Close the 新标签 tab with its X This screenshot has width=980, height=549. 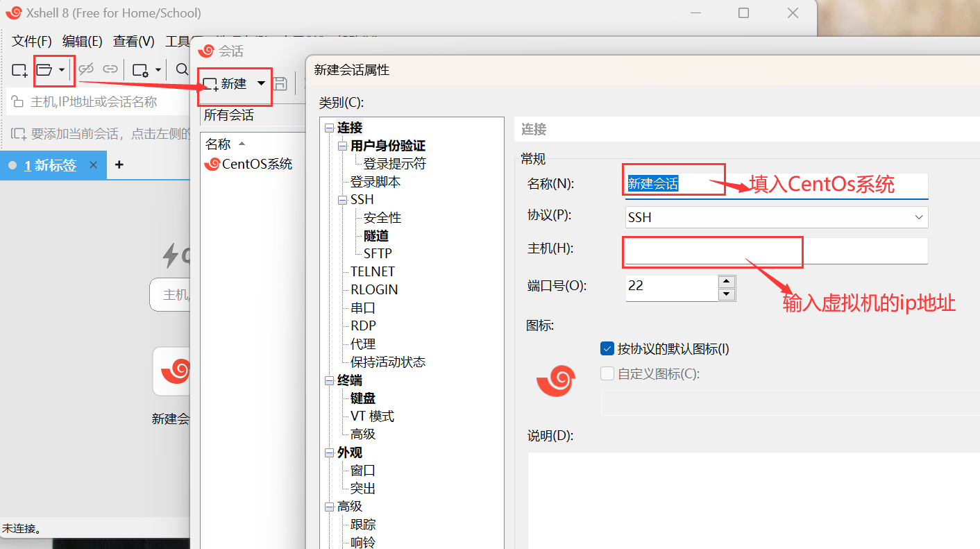pyautogui.click(x=94, y=165)
